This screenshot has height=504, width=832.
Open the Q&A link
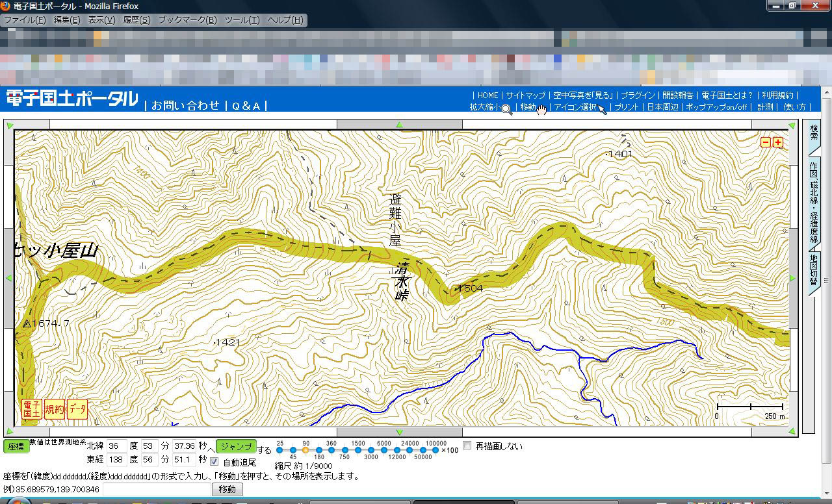[x=246, y=105]
